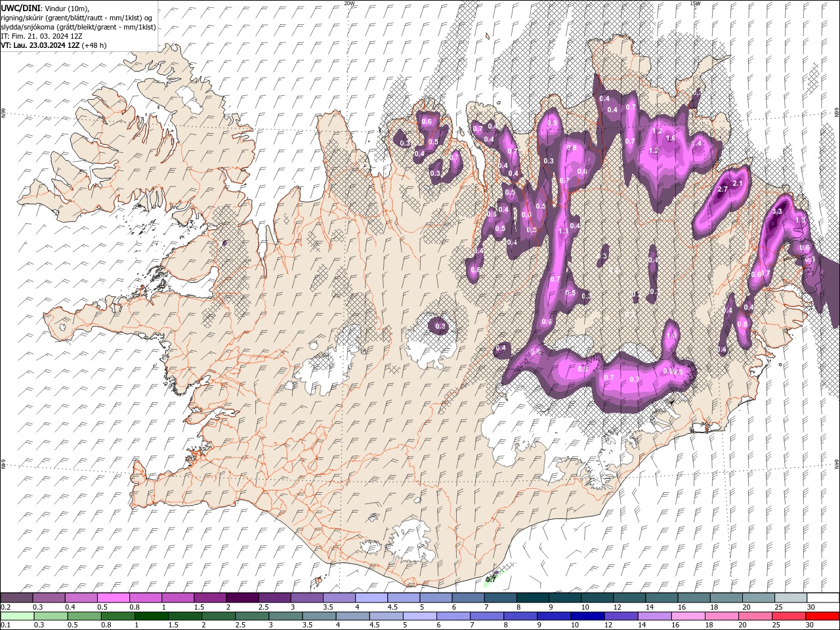840x630 pixels.
Task: Click the 'UWC/DINI: Vindur (10m)' title line
Action: (x=45, y=8)
